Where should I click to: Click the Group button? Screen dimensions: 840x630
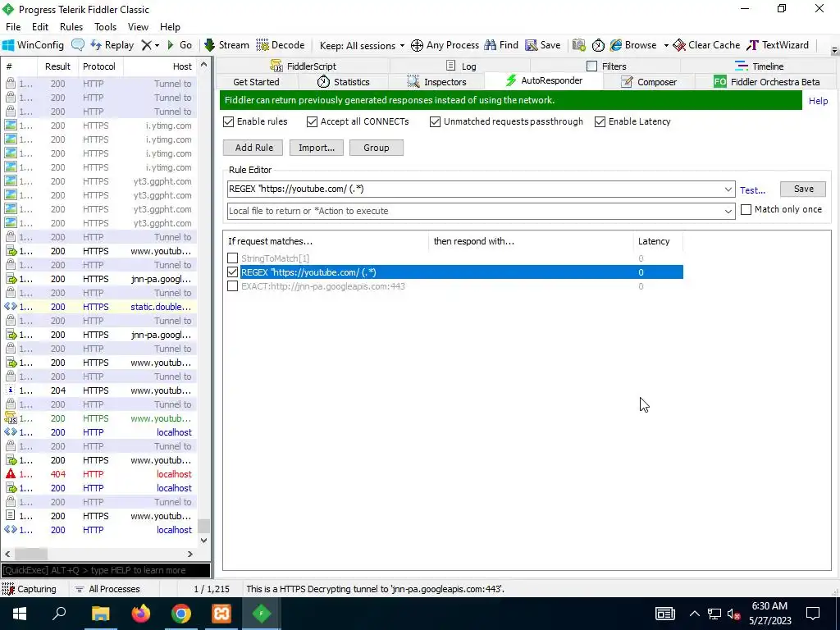point(376,148)
